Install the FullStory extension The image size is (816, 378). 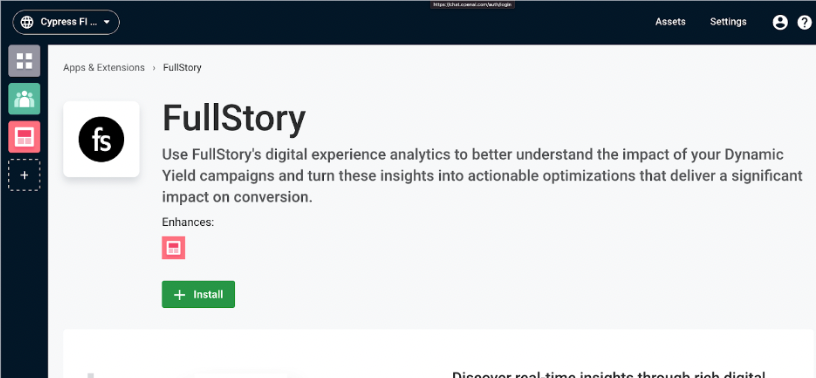point(198,295)
